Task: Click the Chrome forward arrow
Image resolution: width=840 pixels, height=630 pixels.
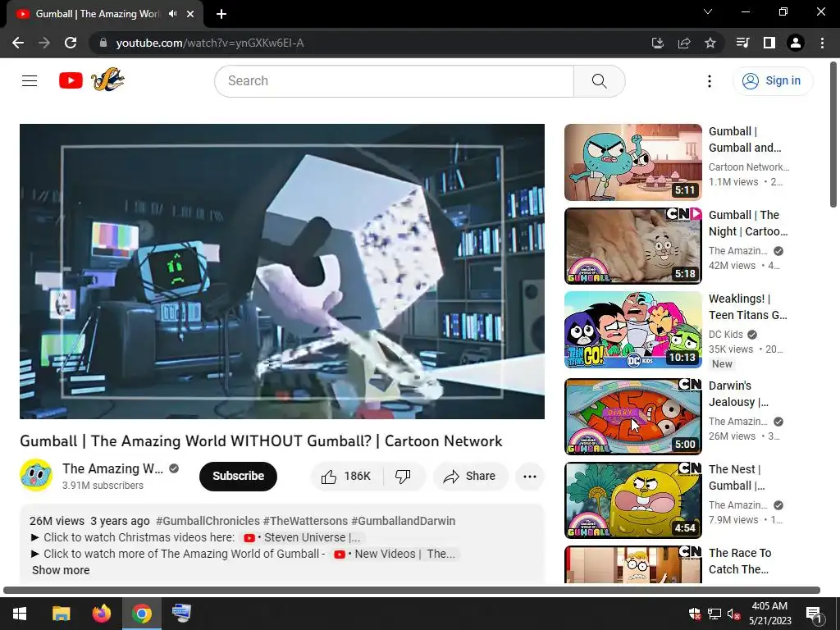Action: [44, 43]
